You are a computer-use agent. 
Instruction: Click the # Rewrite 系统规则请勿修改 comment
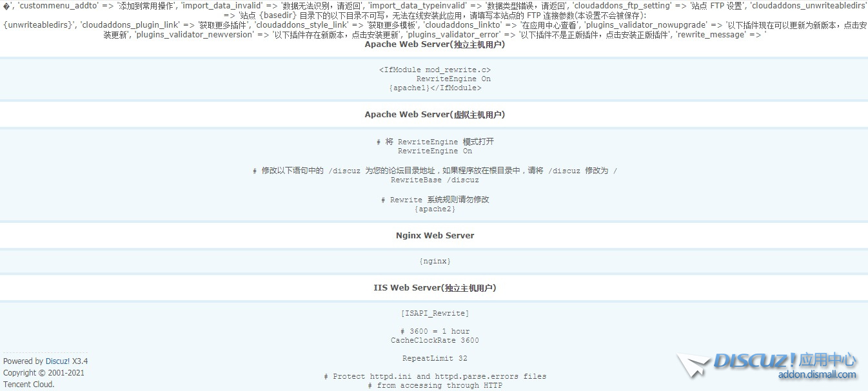tap(435, 200)
